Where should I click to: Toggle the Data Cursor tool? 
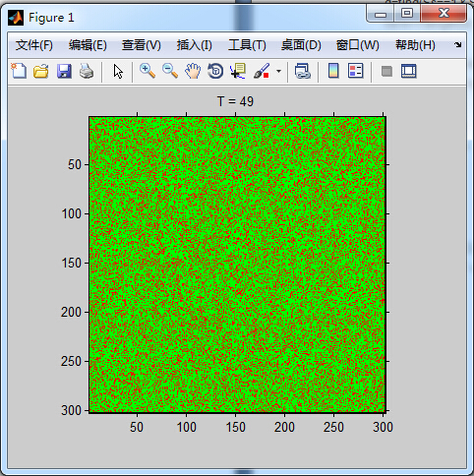click(238, 71)
